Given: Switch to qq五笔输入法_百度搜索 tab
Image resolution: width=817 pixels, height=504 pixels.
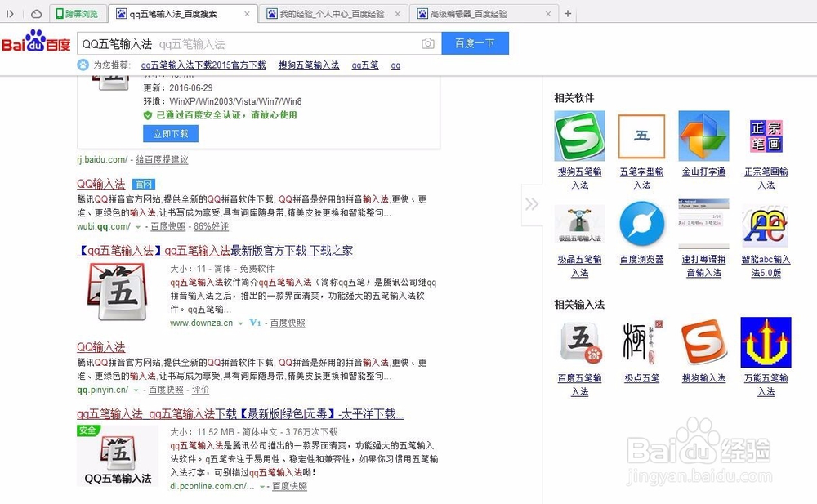Looking at the screenshot, I should point(182,14).
